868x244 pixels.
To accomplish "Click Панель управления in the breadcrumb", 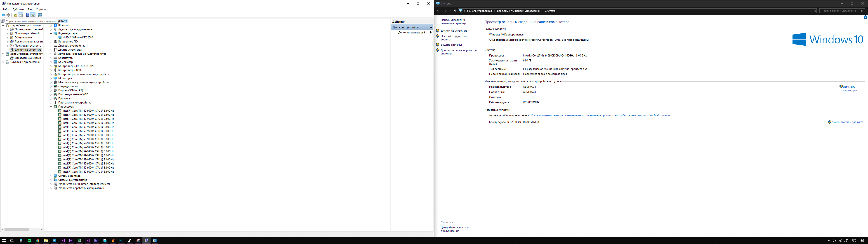I will (x=479, y=11).
